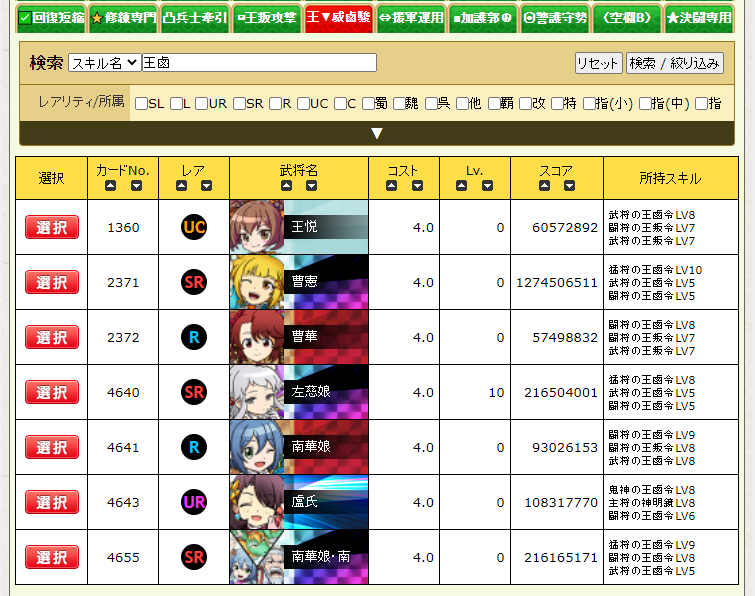Tick the L rarity checkbox
Image resolution: width=755 pixels, height=596 pixels.
(176, 104)
